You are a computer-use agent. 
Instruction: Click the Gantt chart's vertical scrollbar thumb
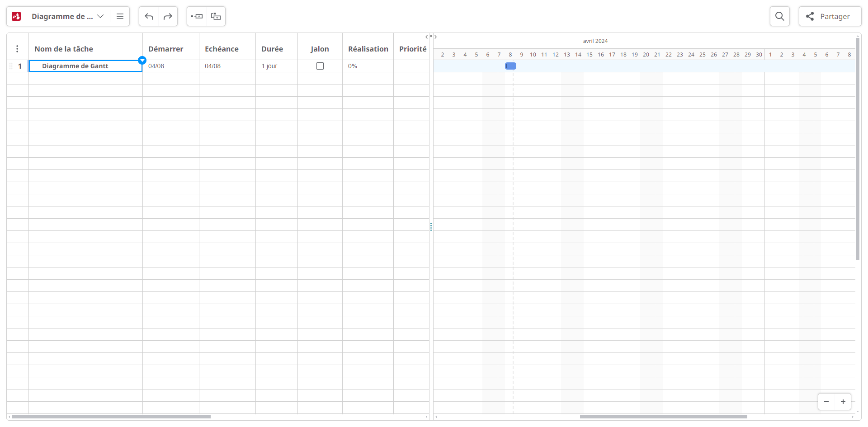[x=858, y=149]
